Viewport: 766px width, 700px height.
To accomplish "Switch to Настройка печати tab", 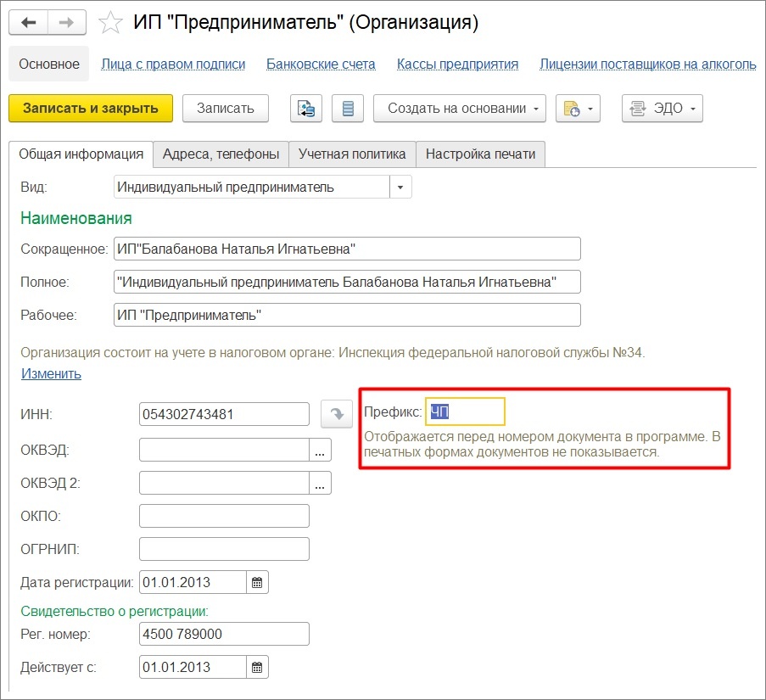I will (480, 154).
